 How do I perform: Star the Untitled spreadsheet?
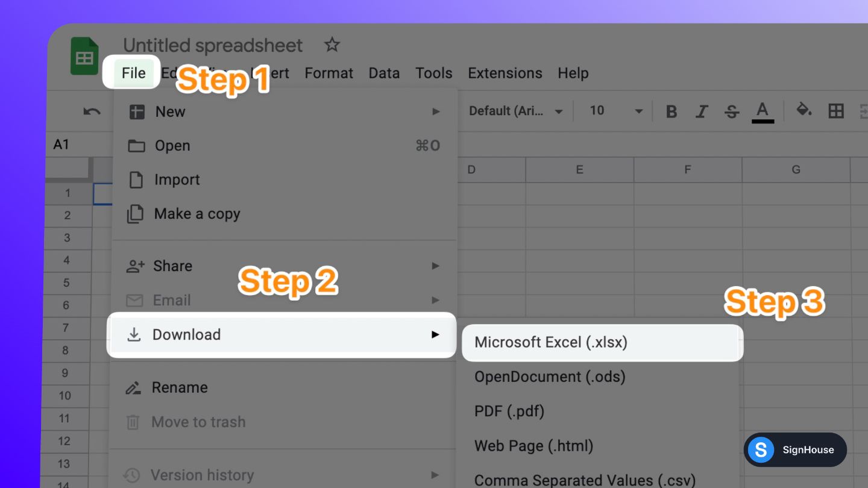coord(332,45)
